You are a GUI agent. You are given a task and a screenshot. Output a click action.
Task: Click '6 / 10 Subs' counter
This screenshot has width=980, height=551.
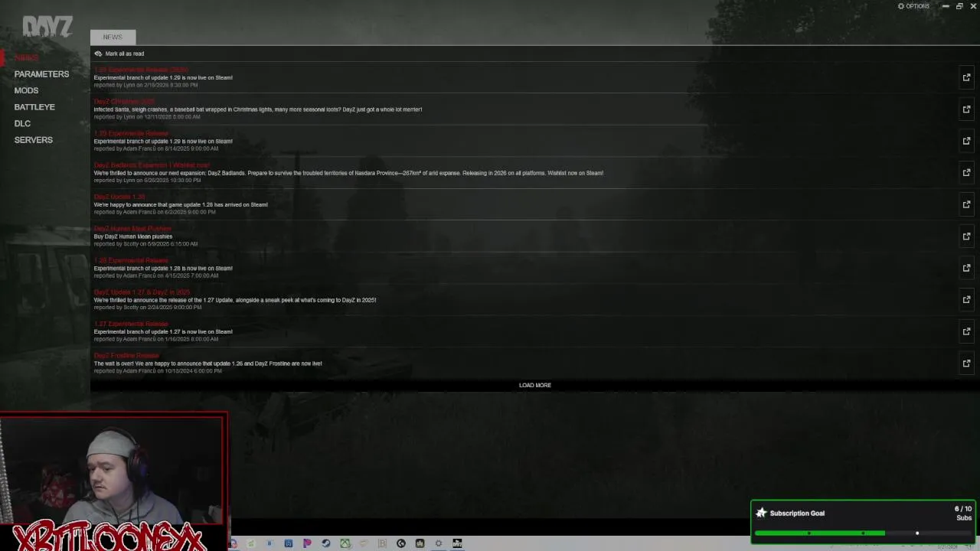click(x=963, y=514)
